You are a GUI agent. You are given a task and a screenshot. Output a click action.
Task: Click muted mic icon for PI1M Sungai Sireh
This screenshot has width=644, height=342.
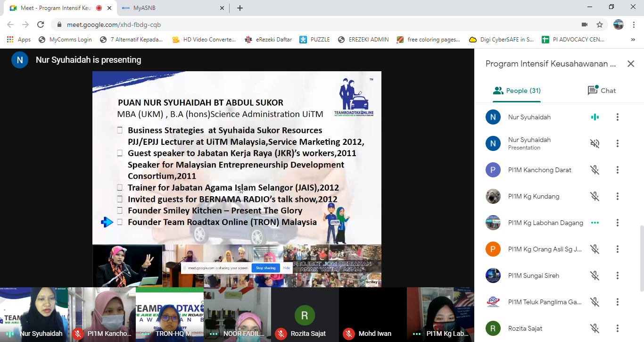coord(595,275)
